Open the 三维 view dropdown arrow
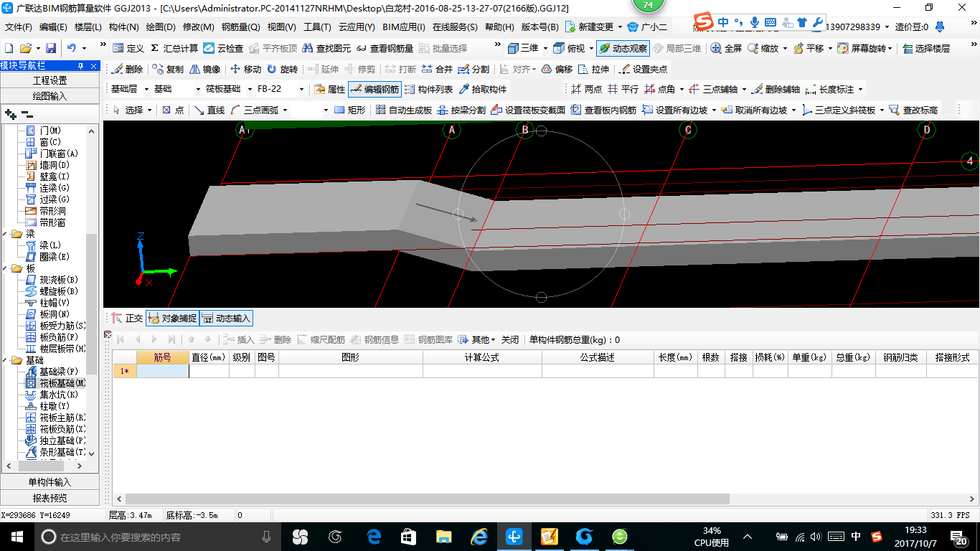This screenshot has width=980, height=551. [x=545, y=48]
